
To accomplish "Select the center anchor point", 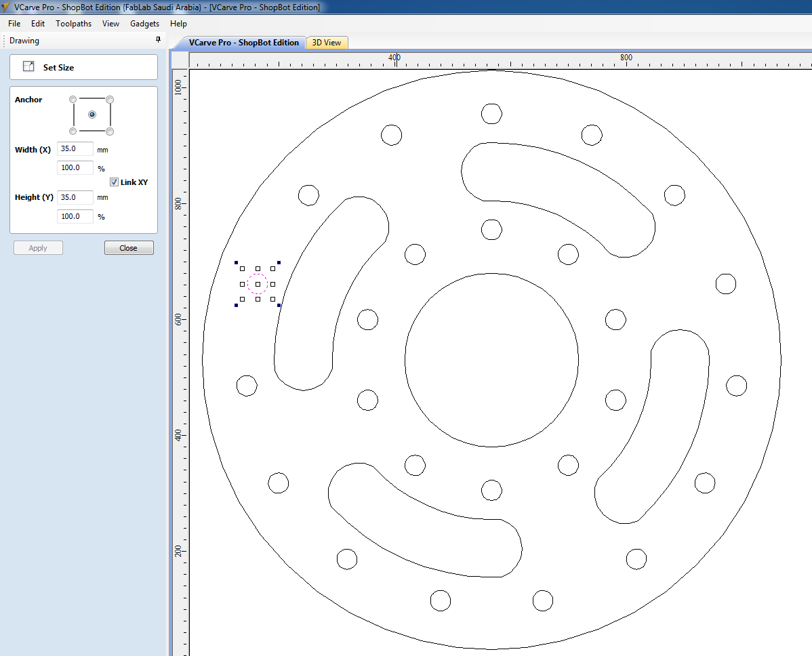I will pyautogui.click(x=92, y=115).
